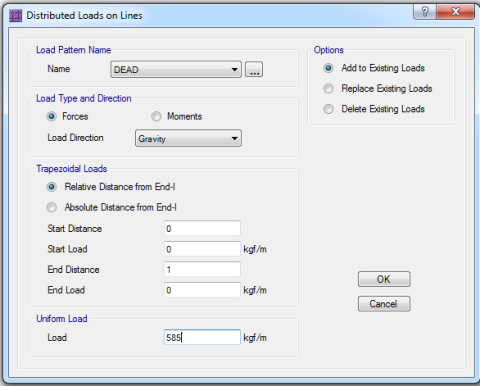
Task: Click the Load Direction label text
Action: pyautogui.click(x=75, y=138)
